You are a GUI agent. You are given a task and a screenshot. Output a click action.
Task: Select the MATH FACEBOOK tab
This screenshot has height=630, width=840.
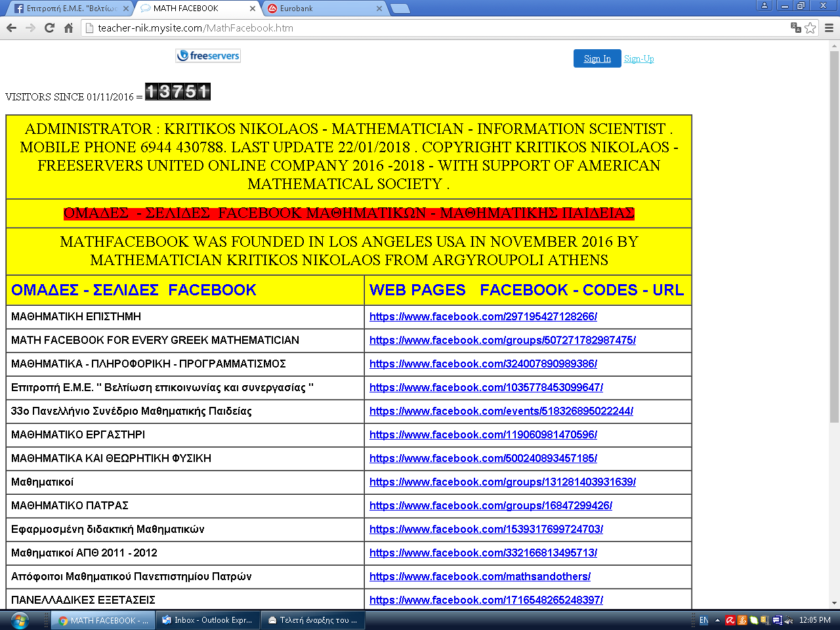pos(197,9)
